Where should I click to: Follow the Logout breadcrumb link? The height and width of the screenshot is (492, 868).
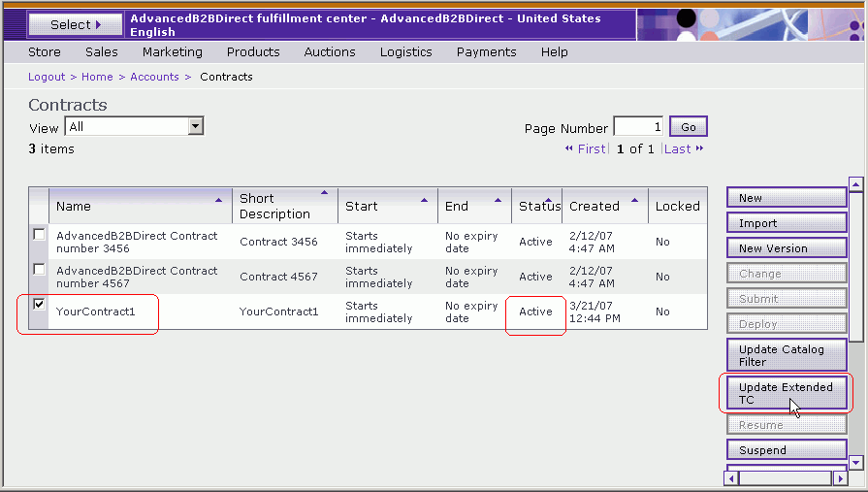47,77
